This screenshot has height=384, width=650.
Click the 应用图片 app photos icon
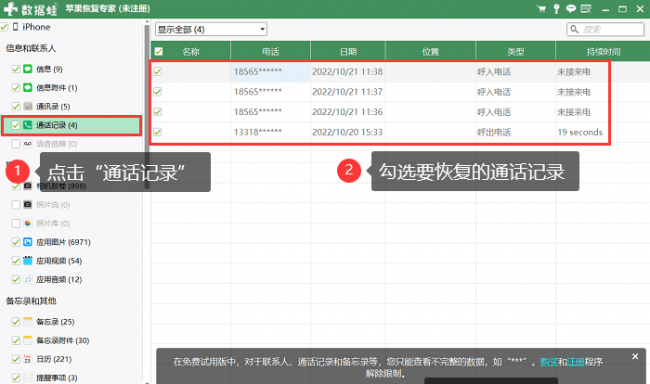point(28,242)
